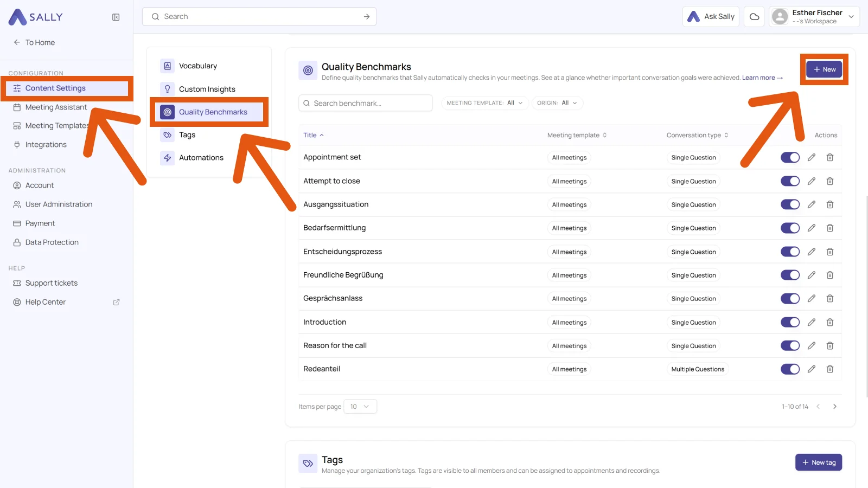Follow the Learn more link
The height and width of the screenshot is (488, 868).
[762, 78]
